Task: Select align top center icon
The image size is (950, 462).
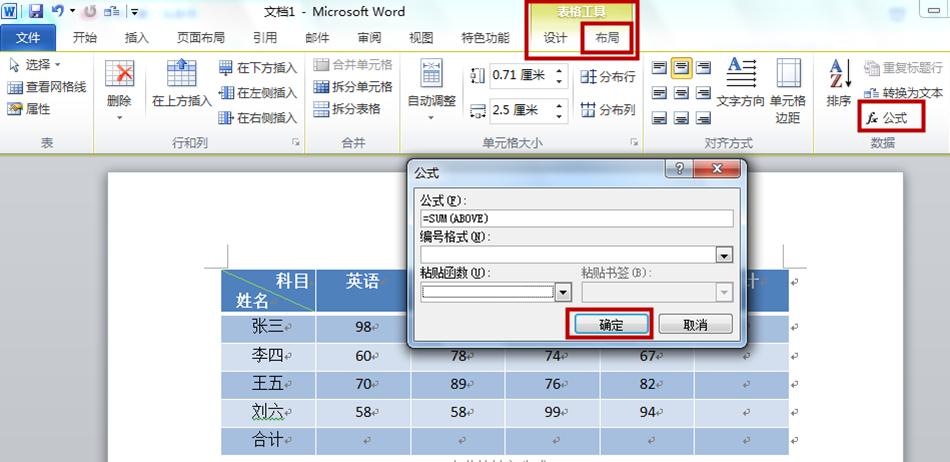Action: click(x=682, y=68)
